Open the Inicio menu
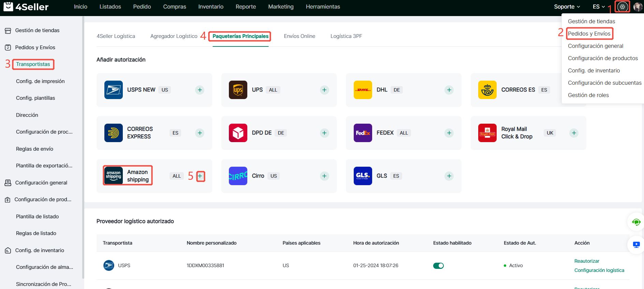 [x=80, y=7]
